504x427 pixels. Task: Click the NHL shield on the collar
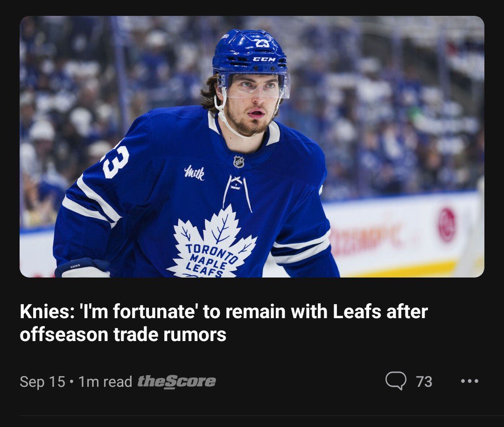click(238, 162)
